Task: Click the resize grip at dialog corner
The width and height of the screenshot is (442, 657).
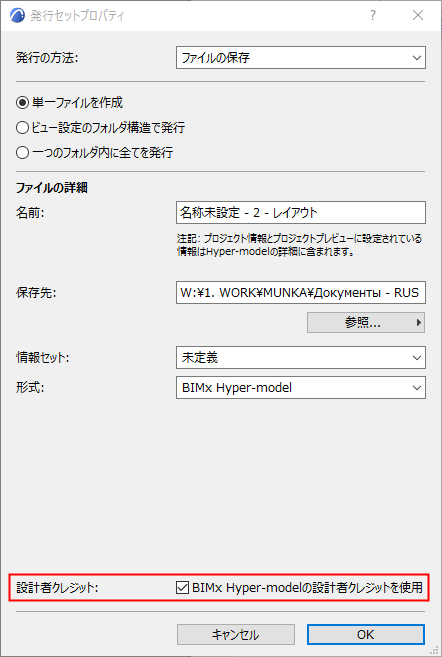Action: tap(436, 651)
